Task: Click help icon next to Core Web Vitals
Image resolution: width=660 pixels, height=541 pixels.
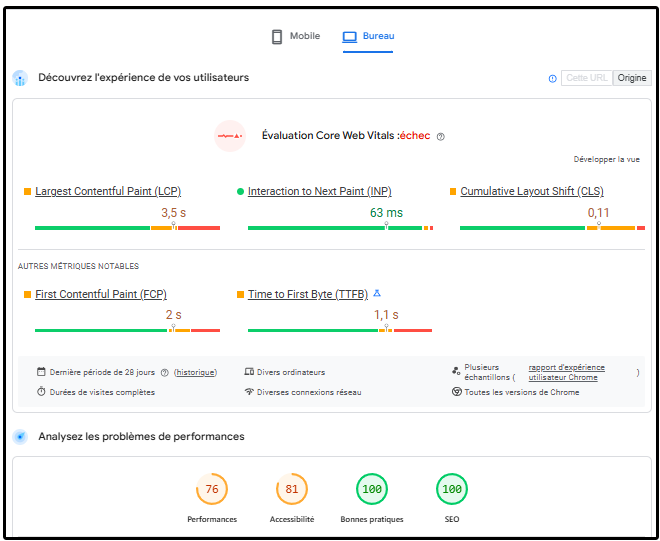Action: click(x=440, y=136)
